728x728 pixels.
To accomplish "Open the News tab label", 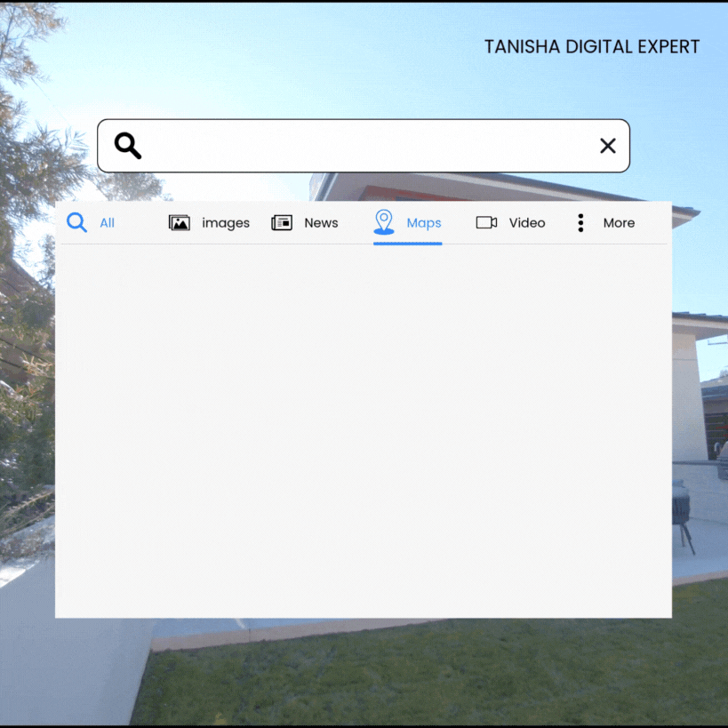I will tap(321, 223).
